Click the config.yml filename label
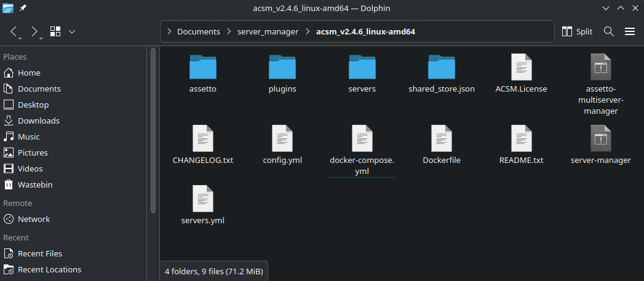644x281 pixels. click(282, 160)
